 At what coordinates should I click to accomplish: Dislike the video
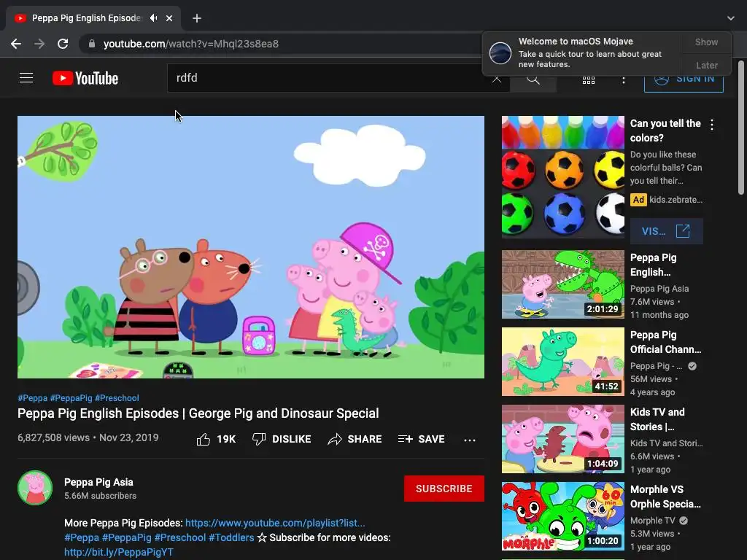(282, 439)
